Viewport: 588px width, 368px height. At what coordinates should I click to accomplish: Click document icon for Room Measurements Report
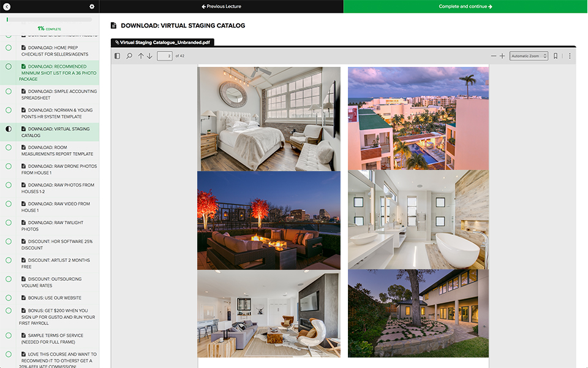click(24, 147)
